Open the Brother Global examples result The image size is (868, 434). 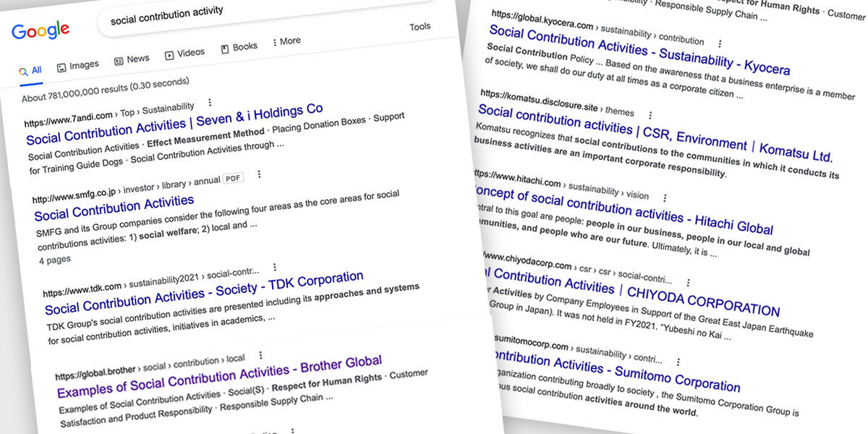click(219, 376)
